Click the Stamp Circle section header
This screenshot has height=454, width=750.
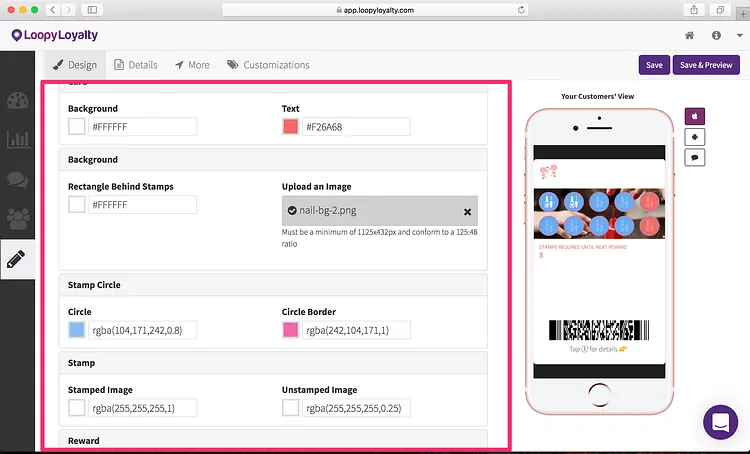point(273,285)
